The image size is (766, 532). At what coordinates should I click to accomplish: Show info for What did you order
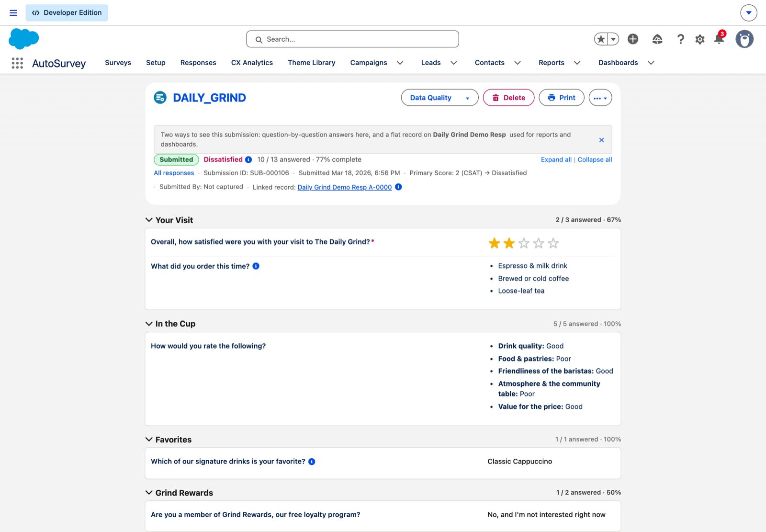[256, 266]
